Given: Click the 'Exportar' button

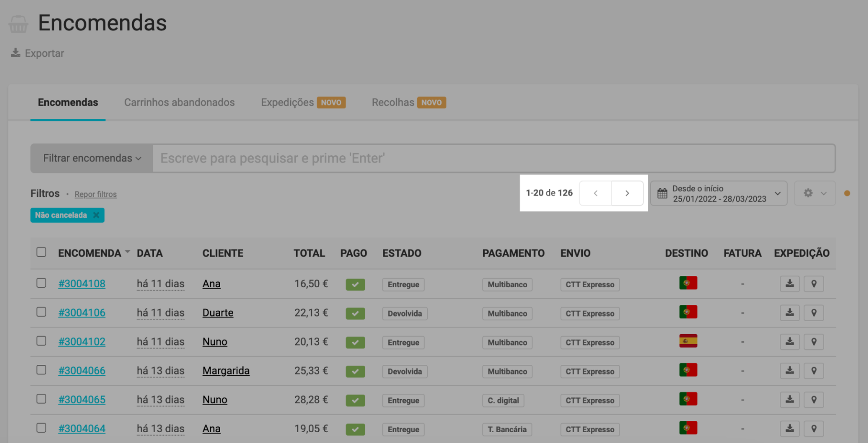Looking at the screenshot, I should click(x=38, y=53).
